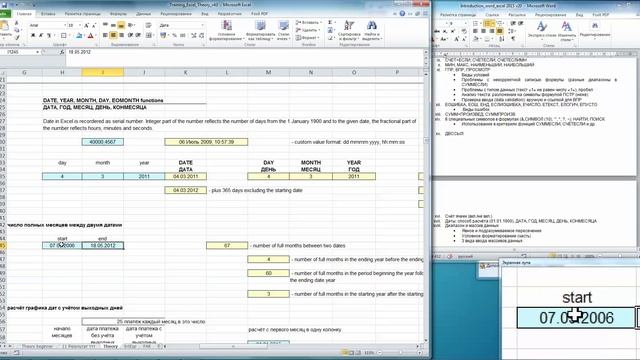640x360 pixels.
Task: Open Рассылки tab in Word
Action: tap(517, 15)
